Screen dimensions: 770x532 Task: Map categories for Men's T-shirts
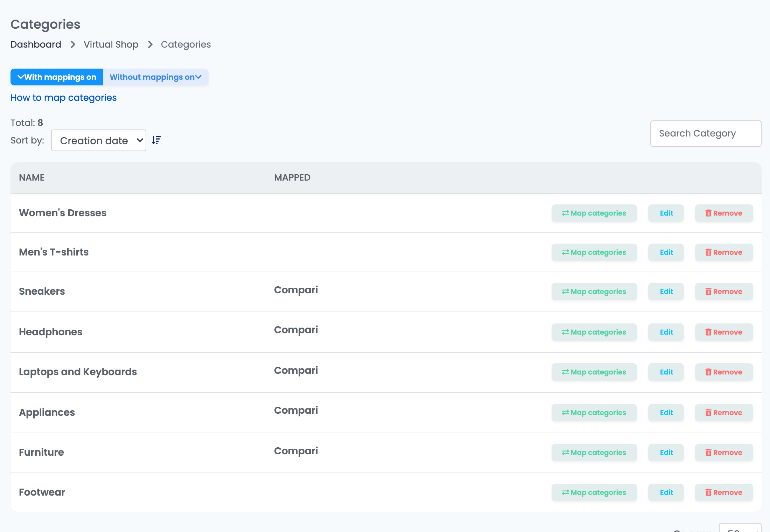tap(594, 252)
